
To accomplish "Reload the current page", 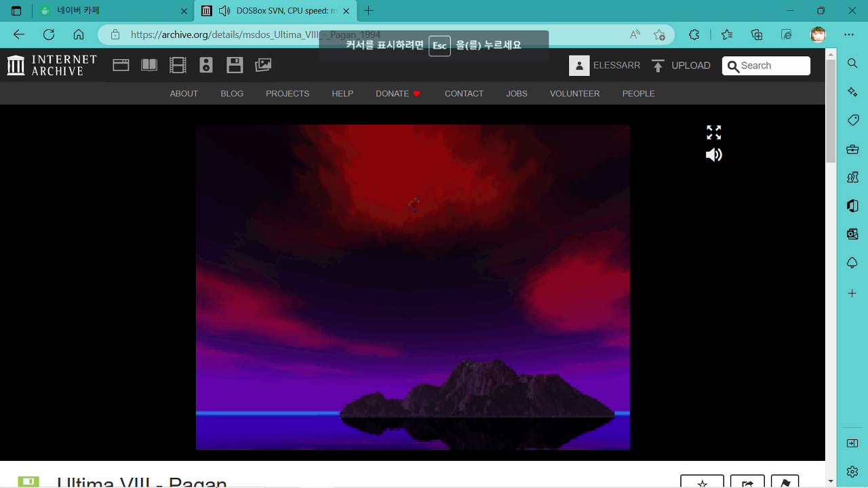I will [49, 35].
